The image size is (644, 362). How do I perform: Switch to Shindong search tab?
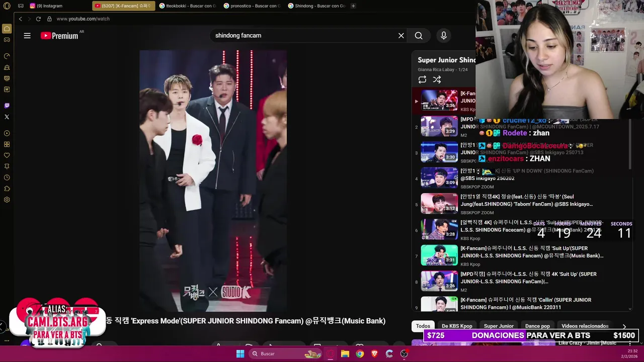click(317, 6)
